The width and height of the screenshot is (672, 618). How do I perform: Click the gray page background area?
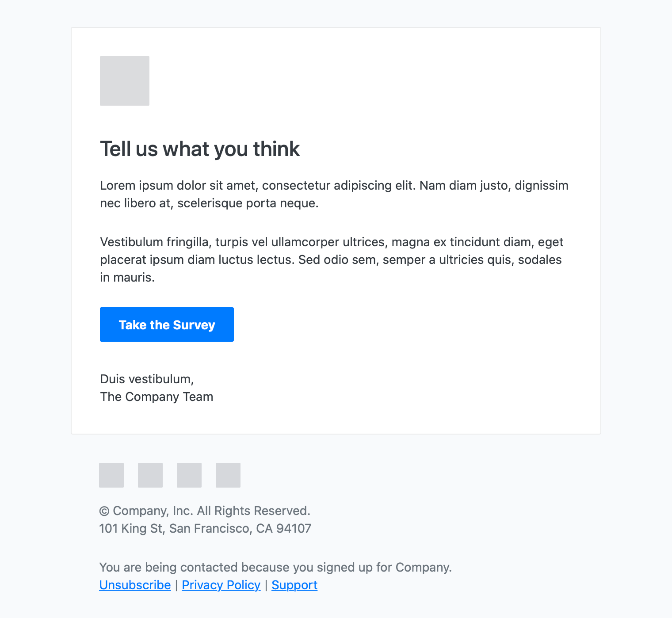tap(35, 309)
